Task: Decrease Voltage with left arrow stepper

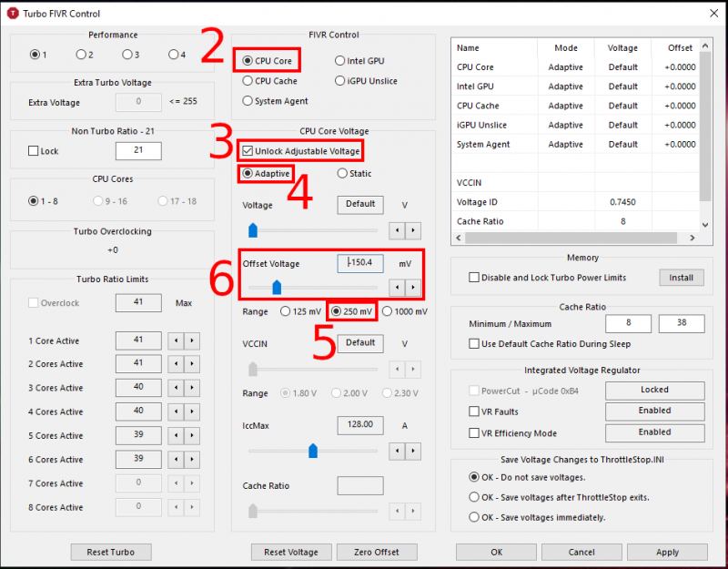Action: pos(397,230)
